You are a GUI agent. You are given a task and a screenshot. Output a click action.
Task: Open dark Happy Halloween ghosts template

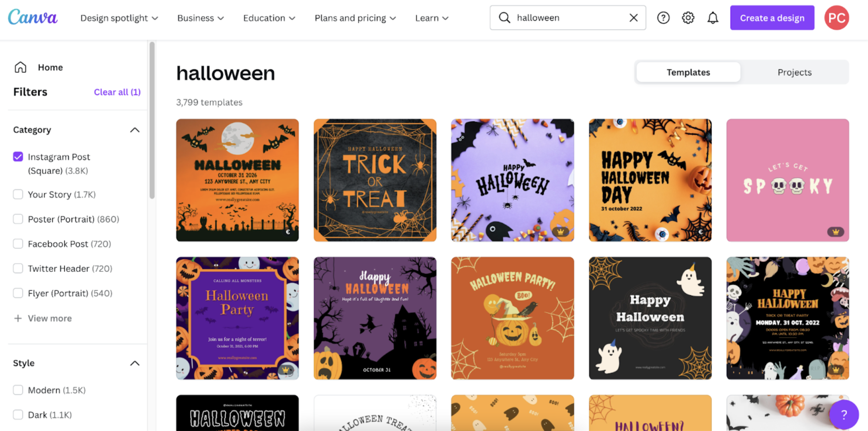click(650, 318)
